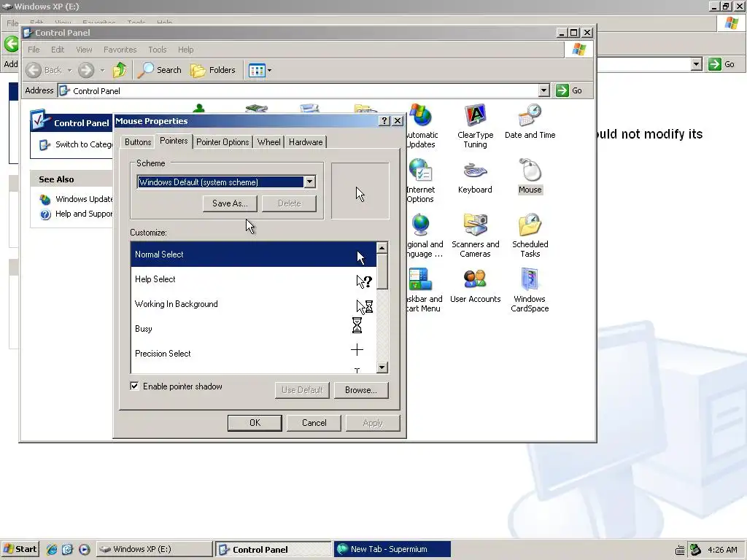This screenshot has width=747, height=560.
Task: Open Control Panel address bar dropdown
Action: coord(543,90)
